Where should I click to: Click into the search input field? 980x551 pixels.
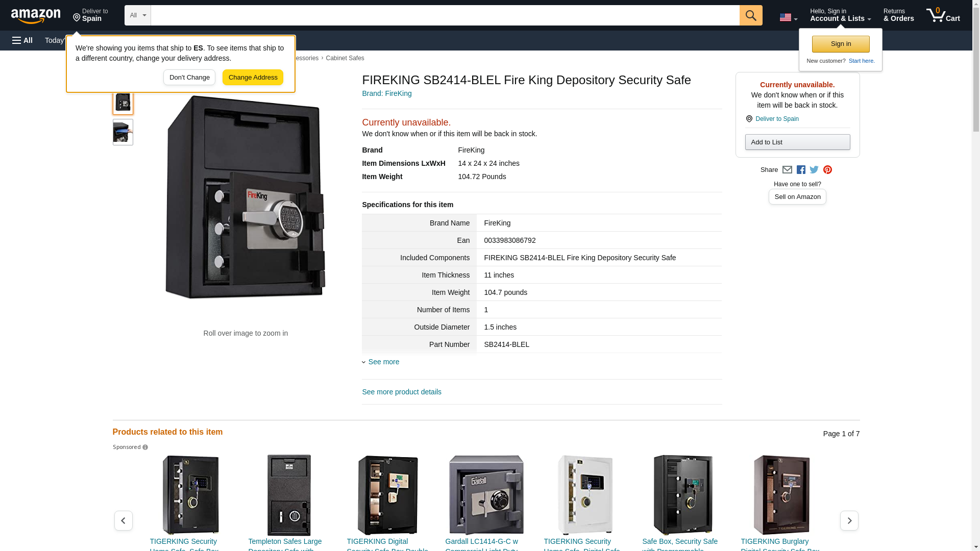click(x=444, y=15)
